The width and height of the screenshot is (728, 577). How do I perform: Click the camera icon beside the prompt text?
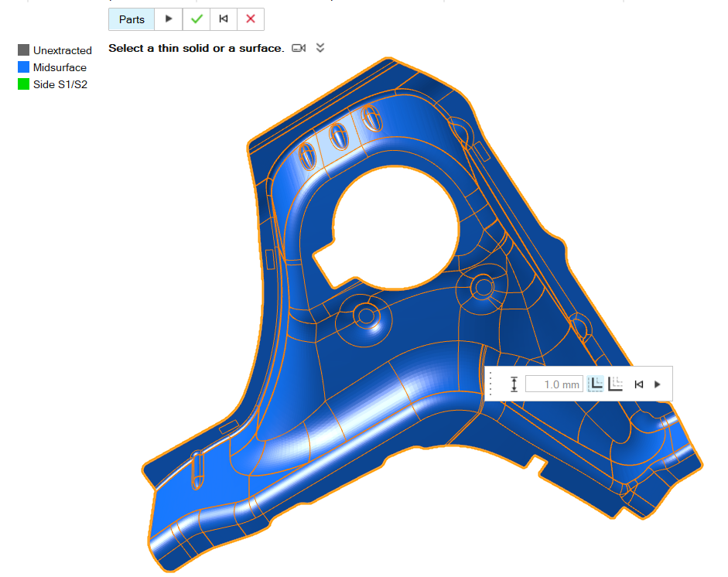[x=299, y=48]
